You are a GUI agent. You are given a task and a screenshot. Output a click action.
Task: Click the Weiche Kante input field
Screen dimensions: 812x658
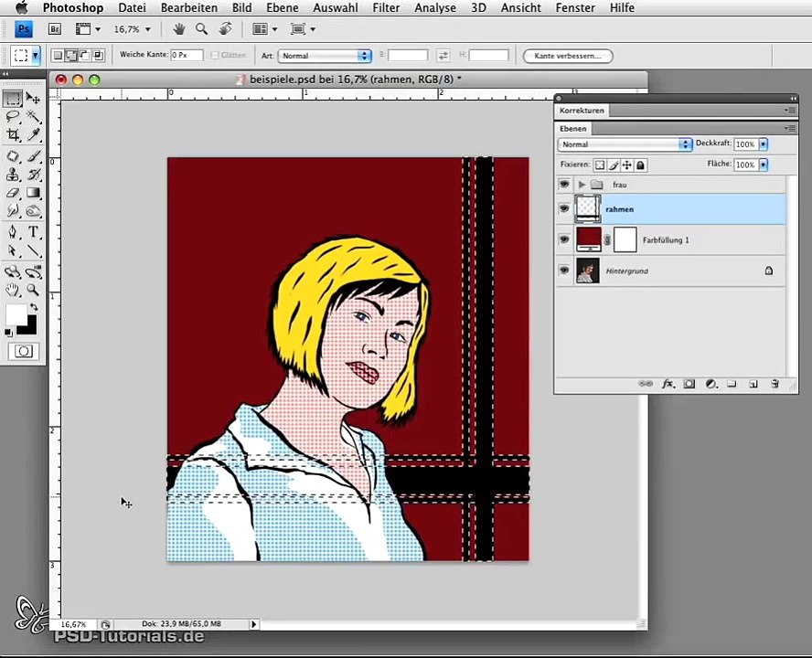[x=187, y=55]
